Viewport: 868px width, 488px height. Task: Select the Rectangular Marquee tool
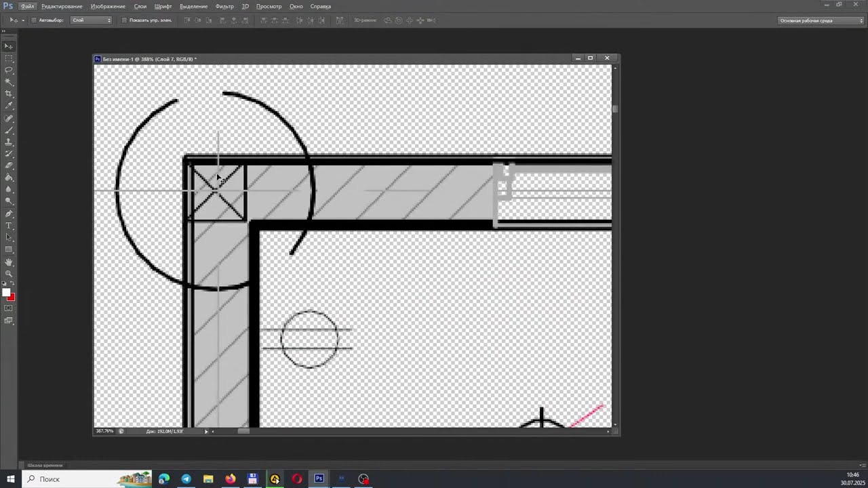[9, 58]
